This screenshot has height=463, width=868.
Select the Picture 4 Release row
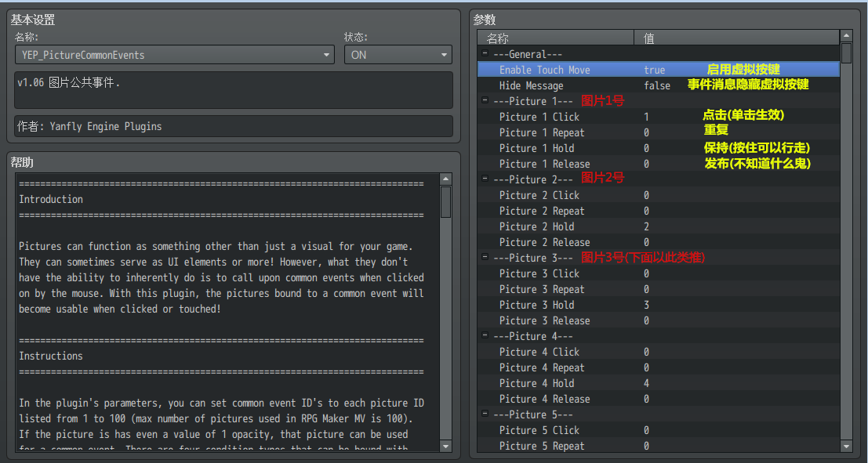tap(659, 399)
